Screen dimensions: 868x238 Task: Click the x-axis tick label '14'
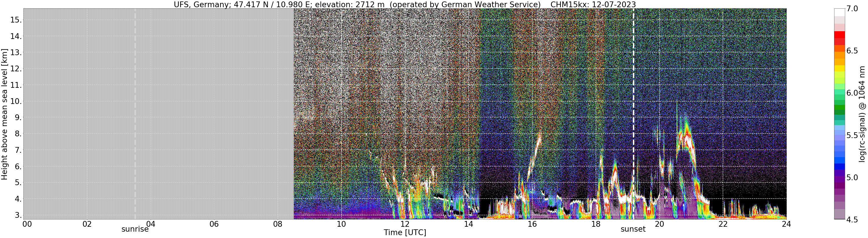point(468,224)
